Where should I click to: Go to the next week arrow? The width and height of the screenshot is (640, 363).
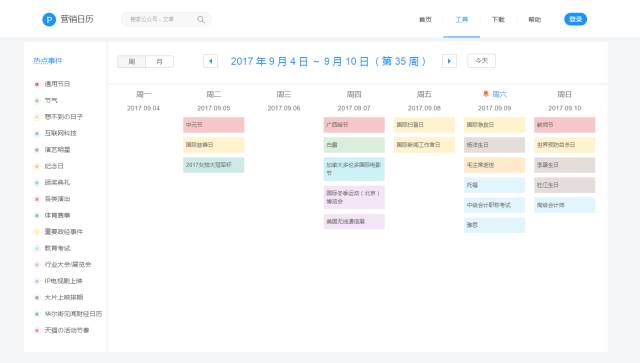tap(449, 61)
